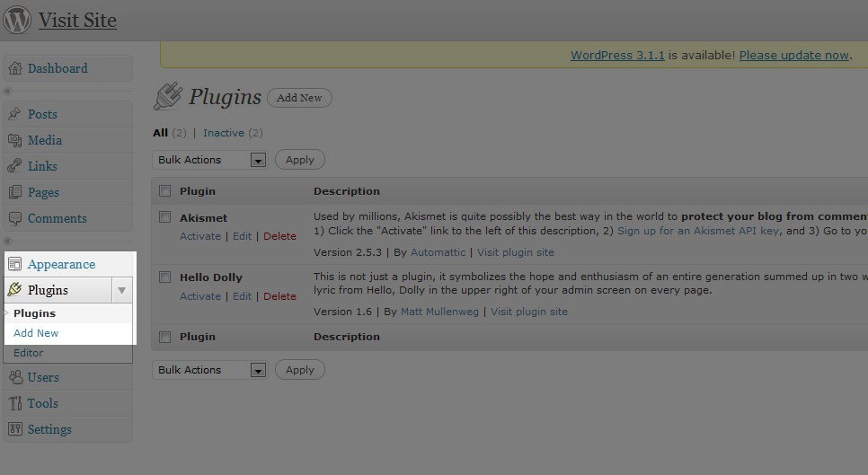Screen dimensions: 868x475
Task: Edit the Akismet plugin
Action: 242,236
